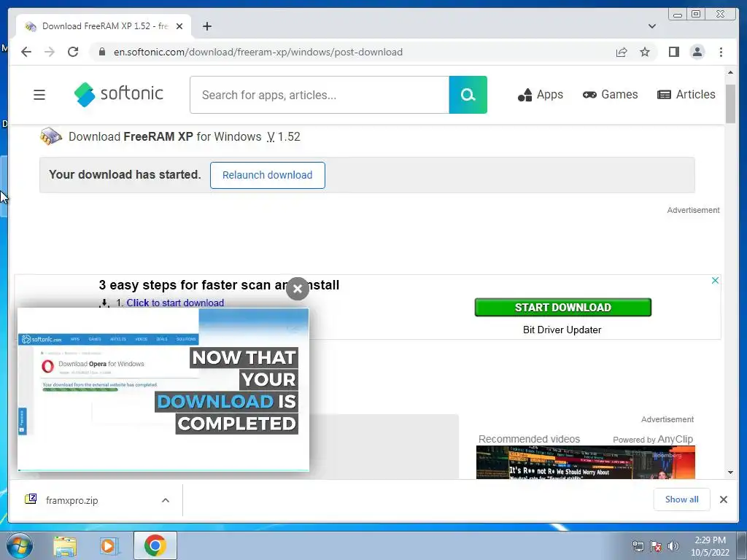The width and height of the screenshot is (747, 560).
Task: Expand framxpro.zip download options chevron
Action: coord(166,500)
